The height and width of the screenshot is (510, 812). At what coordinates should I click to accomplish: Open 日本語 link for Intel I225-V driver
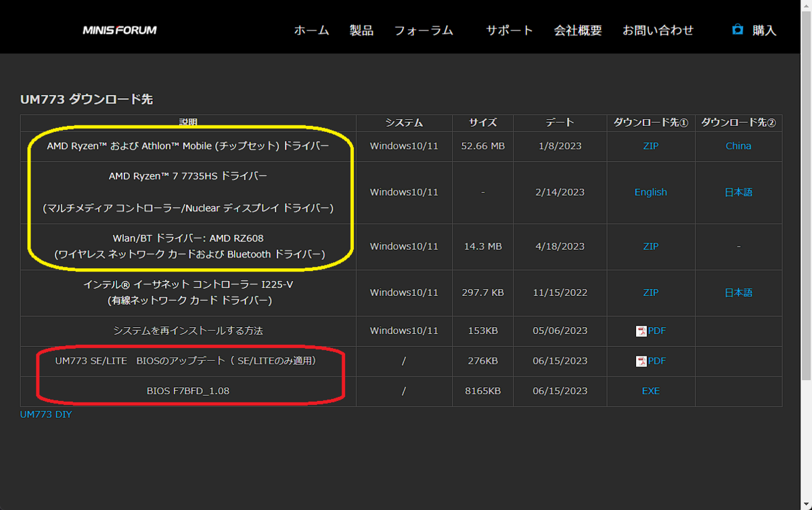coord(738,293)
